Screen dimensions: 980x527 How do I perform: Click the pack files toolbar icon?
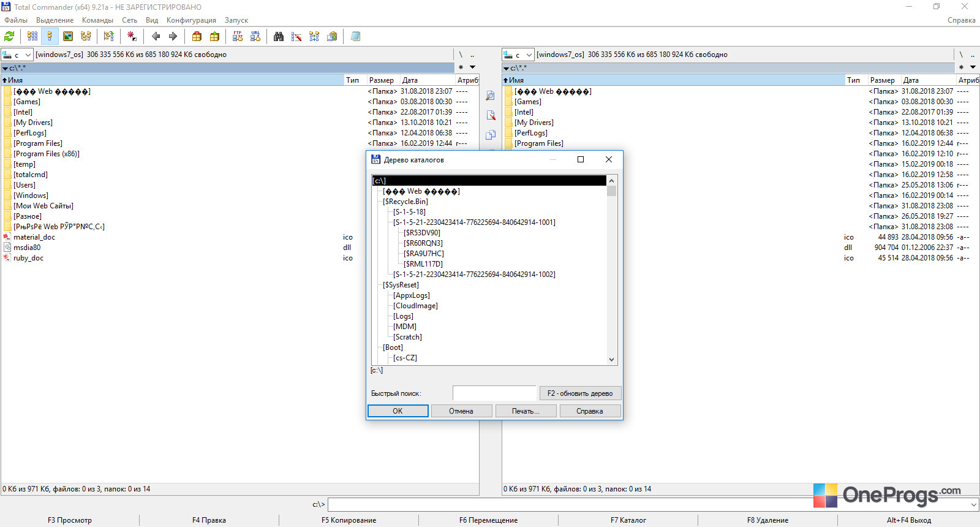[x=197, y=36]
